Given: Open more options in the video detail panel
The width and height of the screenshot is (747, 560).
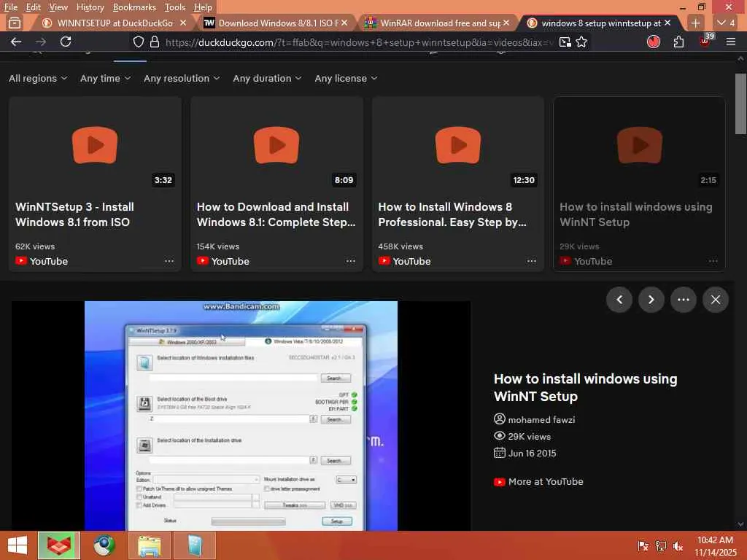Looking at the screenshot, I should click(683, 300).
